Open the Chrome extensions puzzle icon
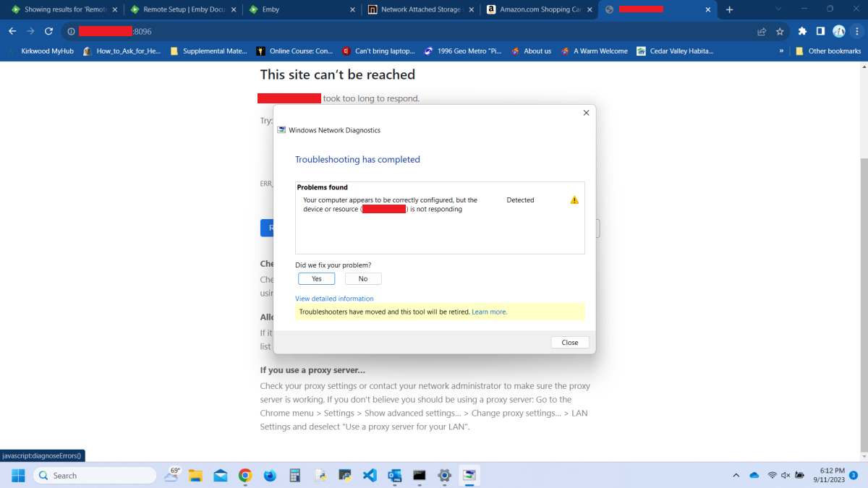Screen dimensions: 868x488 point(802,31)
